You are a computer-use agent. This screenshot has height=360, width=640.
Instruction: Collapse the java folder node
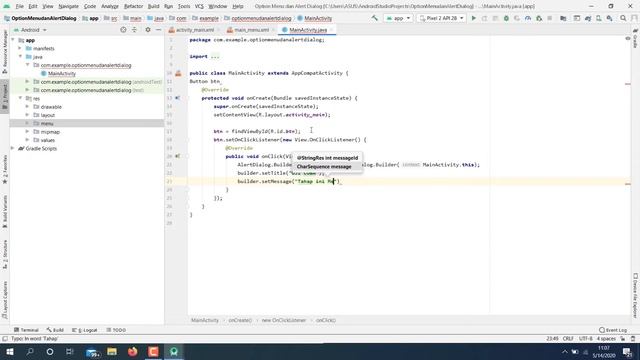click(20, 57)
